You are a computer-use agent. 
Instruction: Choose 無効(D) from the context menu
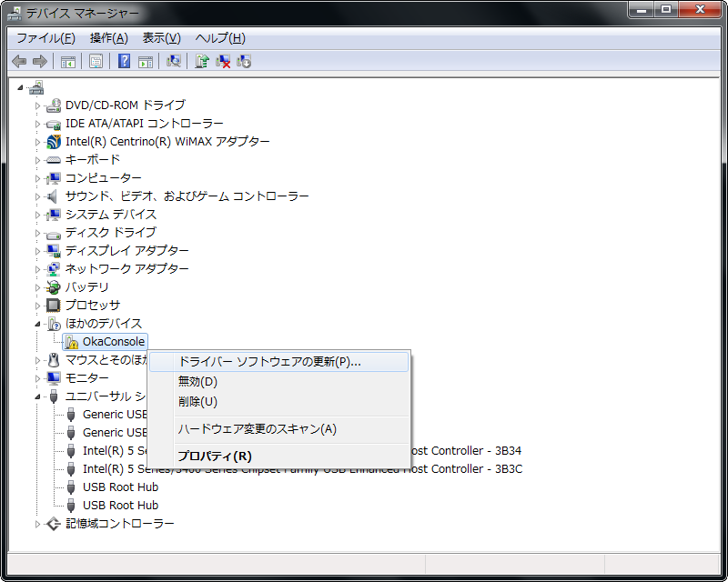tap(197, 382)
